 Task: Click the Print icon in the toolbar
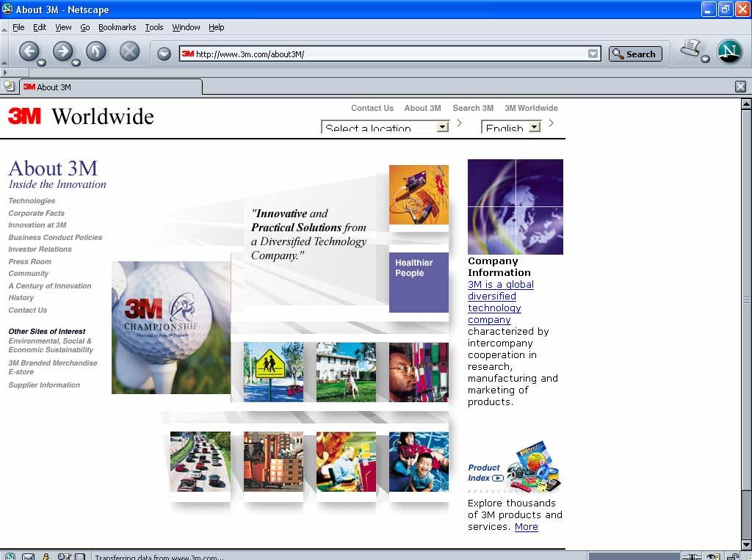point(690,48)
